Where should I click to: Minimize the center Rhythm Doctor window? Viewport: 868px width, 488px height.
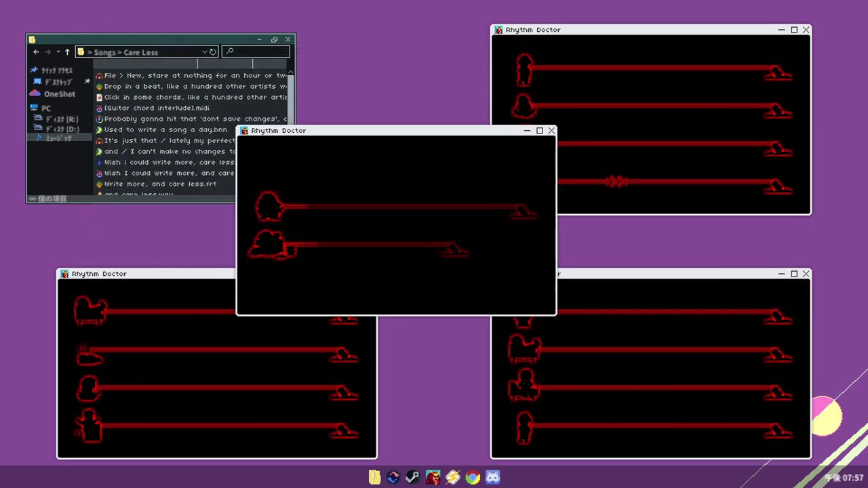pyautogui.click(x=527, y=130)
